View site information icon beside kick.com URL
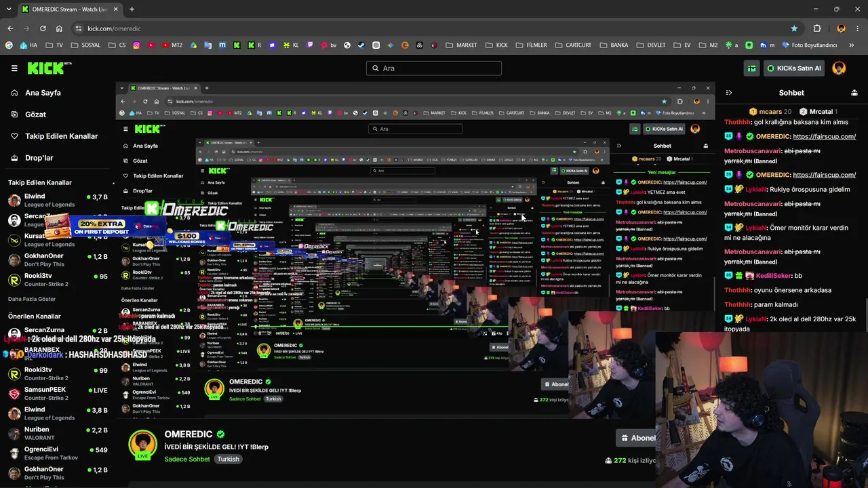This screenshot has width=868, height=488. (x=79, y=28)
